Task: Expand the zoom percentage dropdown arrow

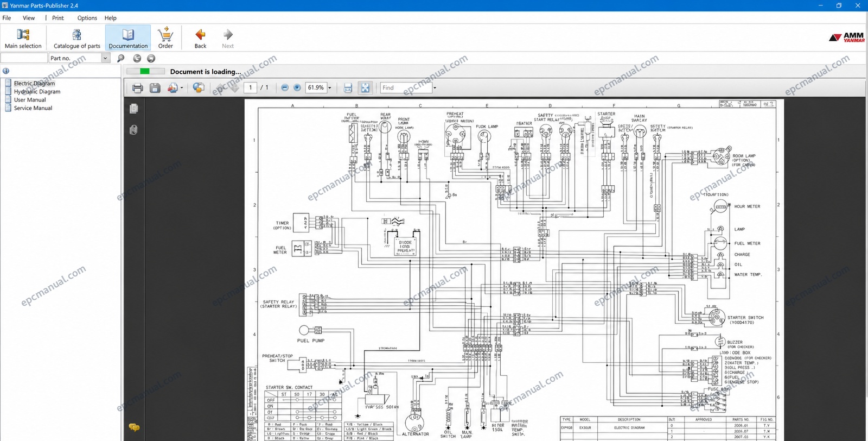Action: pyautogui.click(x=329, y=87)
